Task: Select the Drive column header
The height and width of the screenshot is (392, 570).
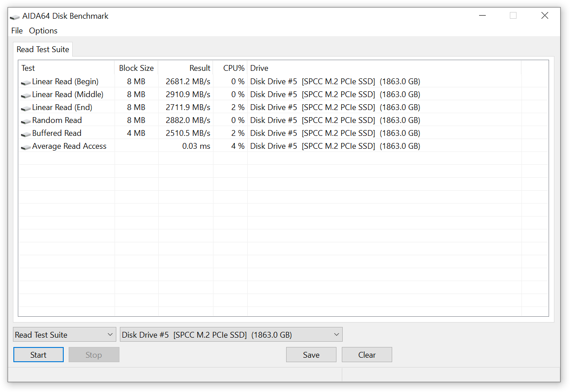Action: pyautogui.click(x=259, y=68)
